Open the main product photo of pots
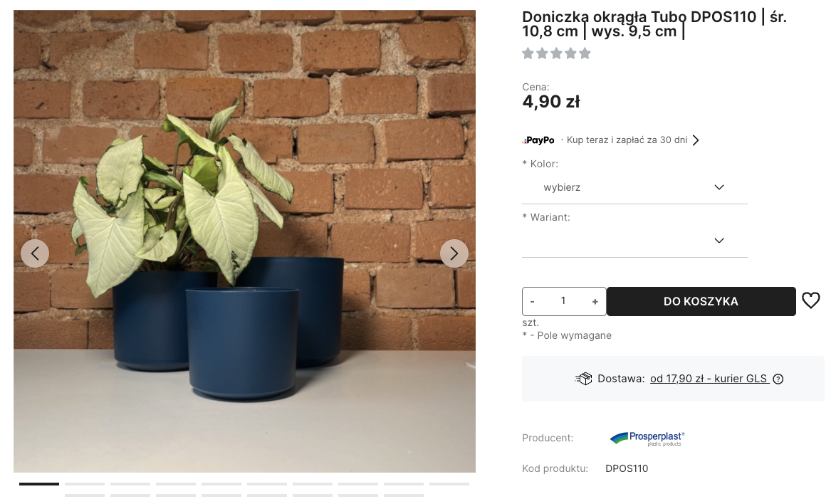 [x=244, y=241]
